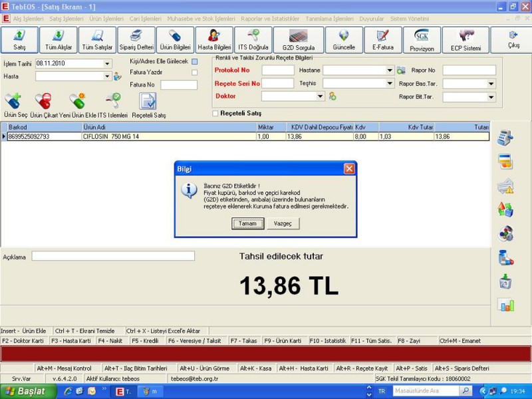This screenshot has width=532, height=399.
Task: Click the Açıklama text field
Action: [x=113, y=256]
